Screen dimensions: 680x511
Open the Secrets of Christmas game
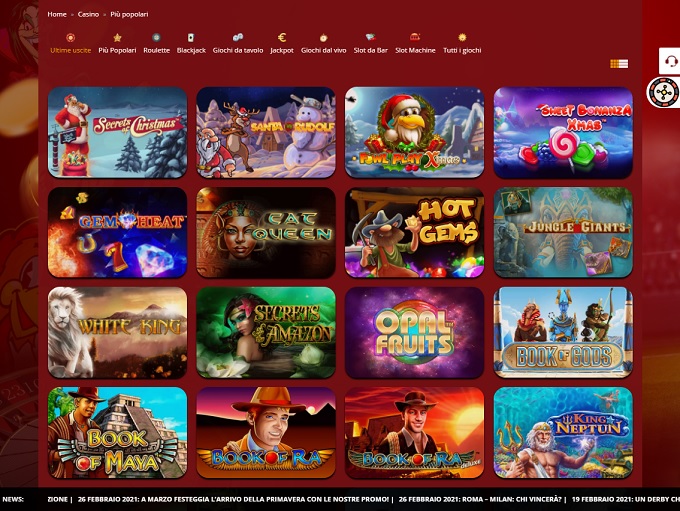(117, 132)
